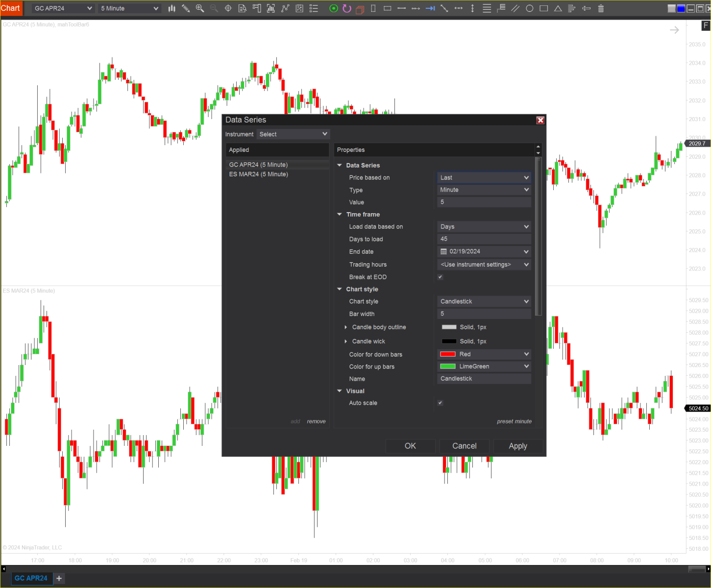Open the 5 Minute interval selector

click(130, 8)
